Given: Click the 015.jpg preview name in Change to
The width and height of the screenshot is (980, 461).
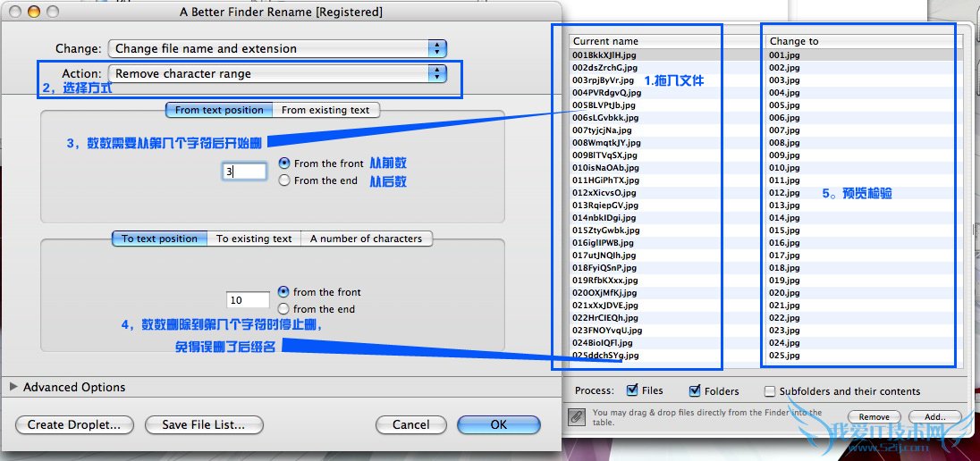Looking at the screenshot, I should (x=784, y=230).
